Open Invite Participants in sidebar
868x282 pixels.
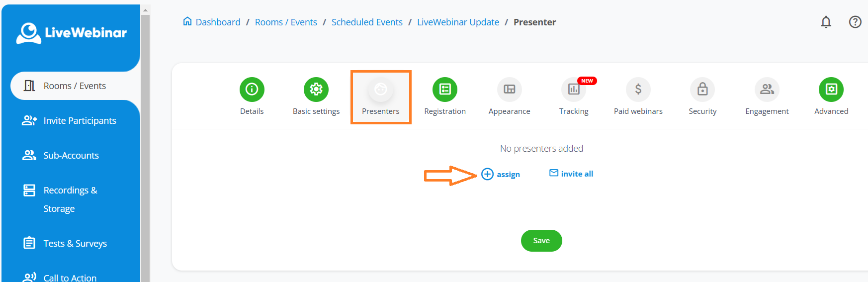(80, 121)
